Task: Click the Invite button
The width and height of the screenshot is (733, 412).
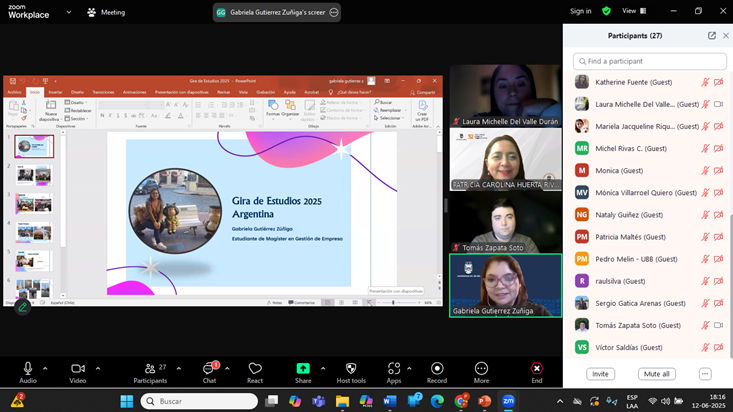Action: point(600,374)
